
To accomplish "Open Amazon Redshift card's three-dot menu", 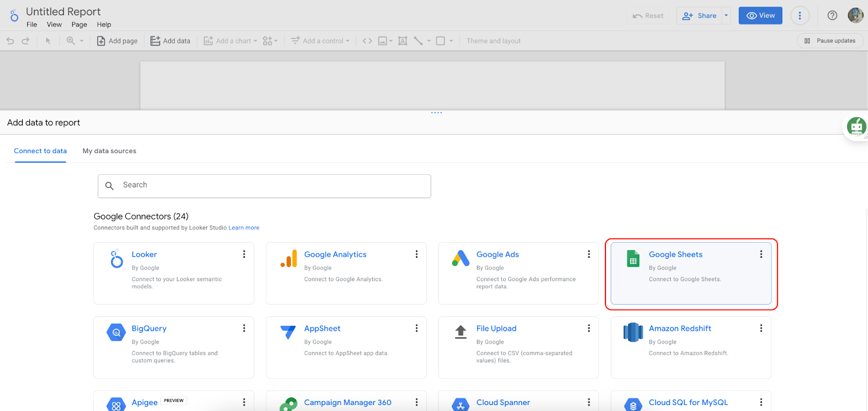I will point(761,328).
